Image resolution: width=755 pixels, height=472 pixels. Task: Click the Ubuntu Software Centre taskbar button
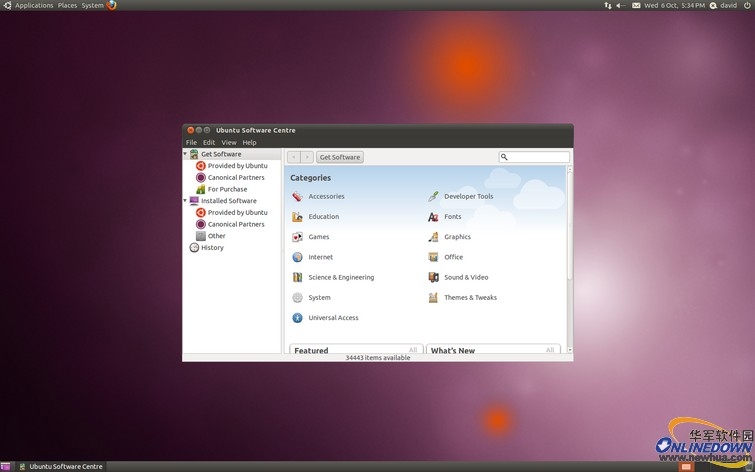pos(61,466)
